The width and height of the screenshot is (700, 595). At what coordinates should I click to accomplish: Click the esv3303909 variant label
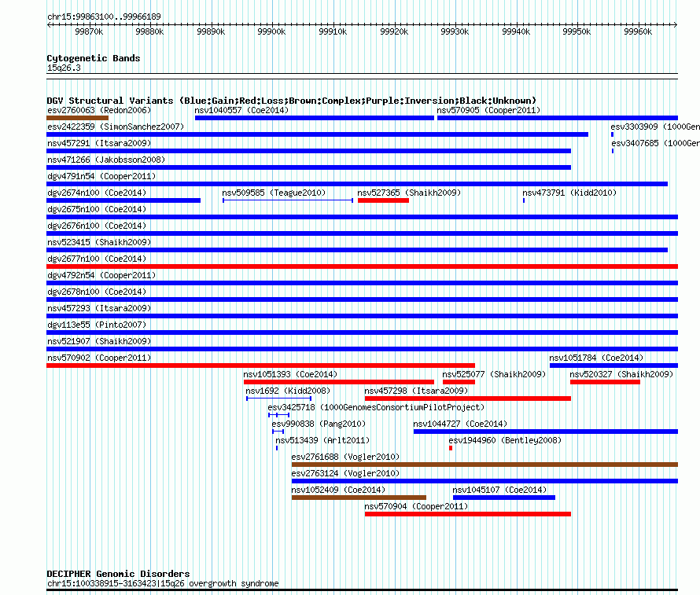655,127
